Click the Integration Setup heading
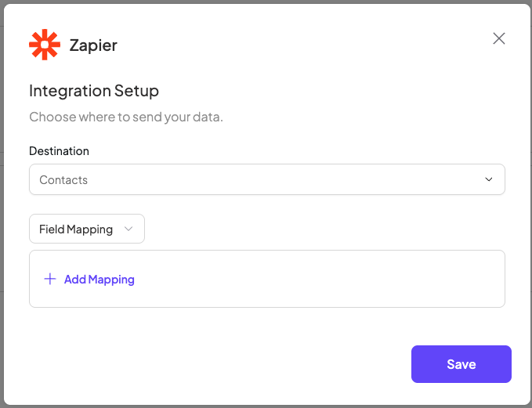The height and width of the screenshot is (408, 532). [x=94, y=91]
